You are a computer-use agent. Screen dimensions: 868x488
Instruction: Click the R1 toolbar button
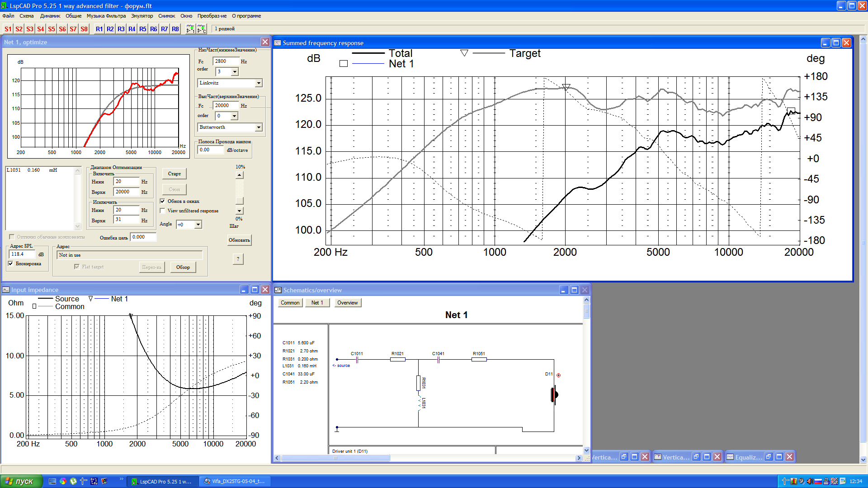99,29
